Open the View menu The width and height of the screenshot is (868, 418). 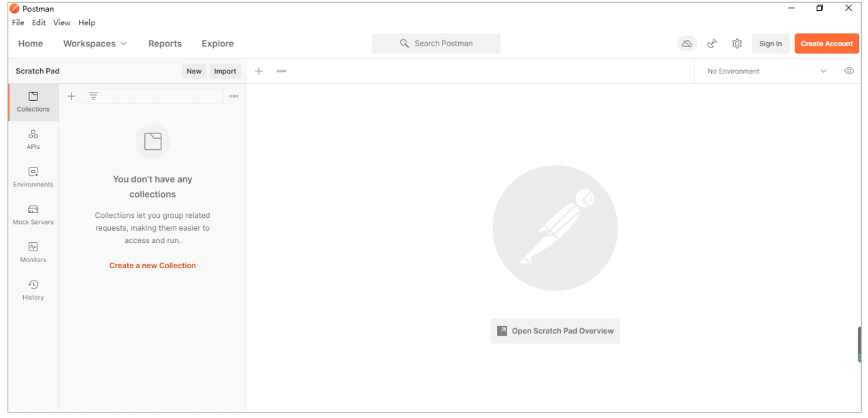click(x=62, y=22)
